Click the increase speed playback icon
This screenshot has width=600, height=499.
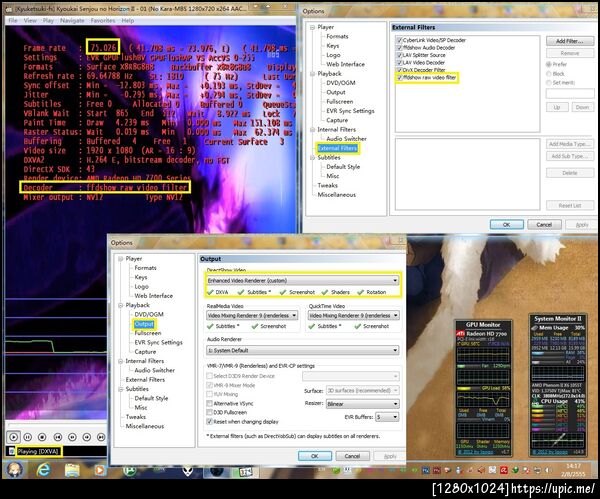click(x=87, y=437)
